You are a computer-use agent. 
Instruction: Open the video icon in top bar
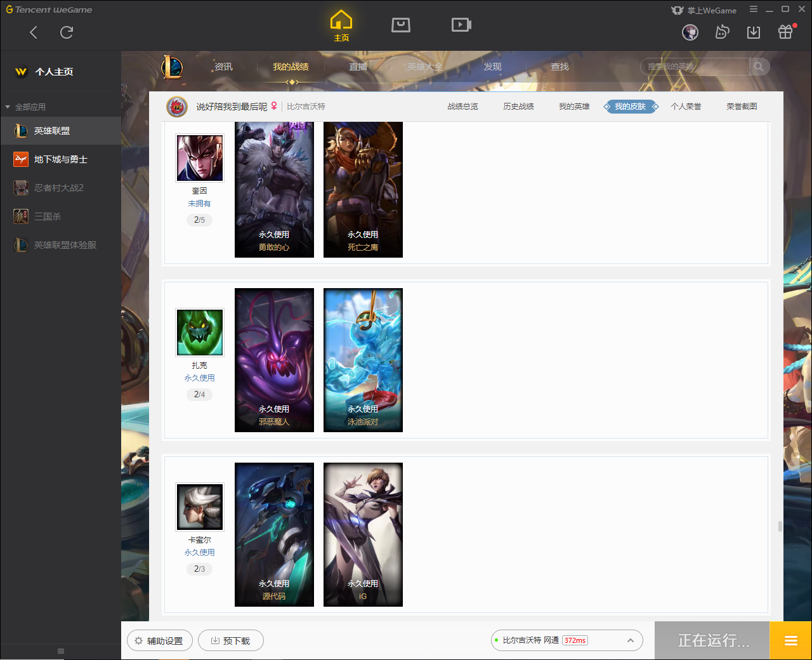pyautogui.click(x=461, y=25)
